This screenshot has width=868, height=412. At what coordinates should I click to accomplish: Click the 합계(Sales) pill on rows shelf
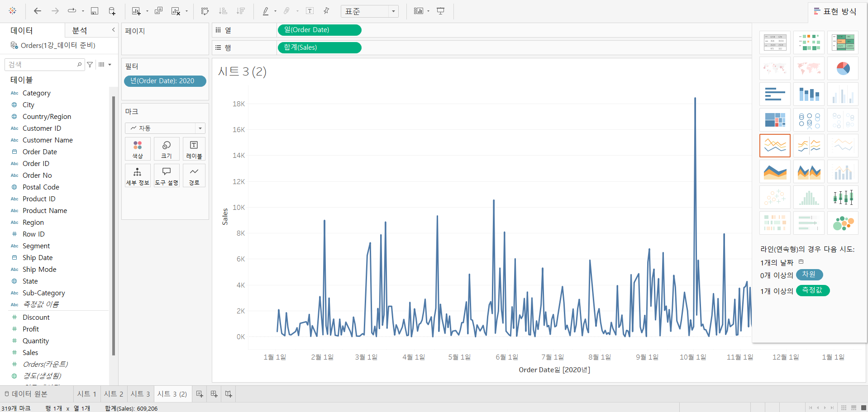pos(320,47)
